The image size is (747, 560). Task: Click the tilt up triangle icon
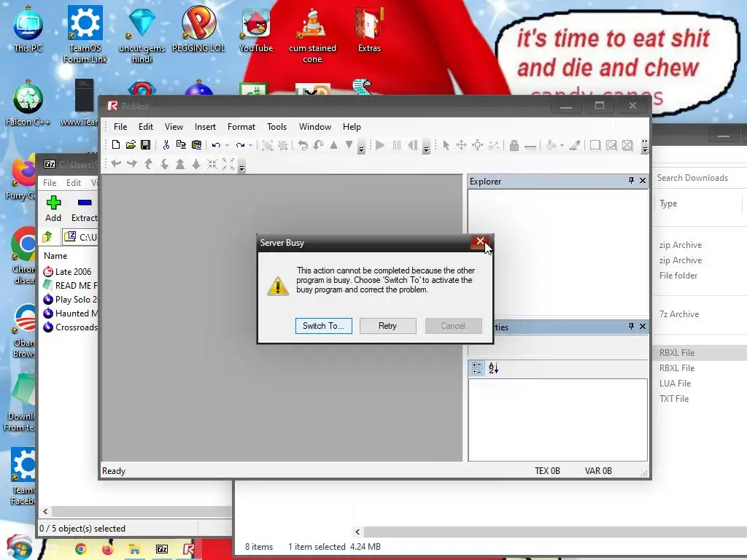[334, 145]
